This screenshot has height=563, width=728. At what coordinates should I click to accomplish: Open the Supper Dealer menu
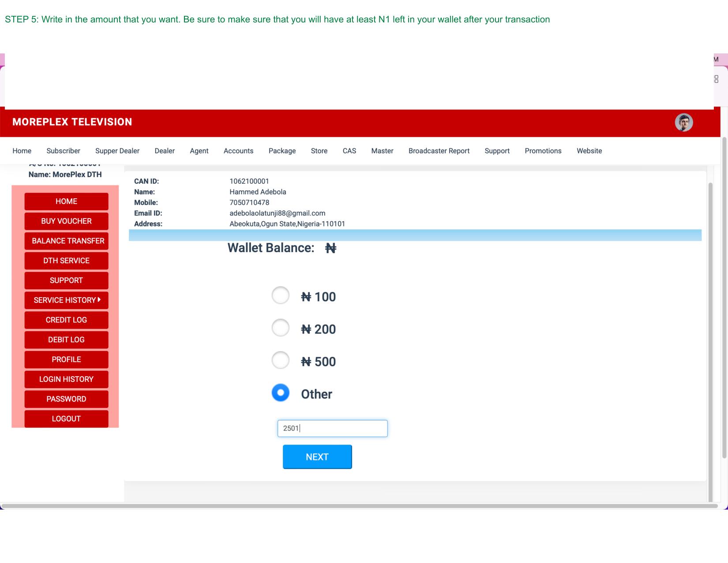[117, 151]
